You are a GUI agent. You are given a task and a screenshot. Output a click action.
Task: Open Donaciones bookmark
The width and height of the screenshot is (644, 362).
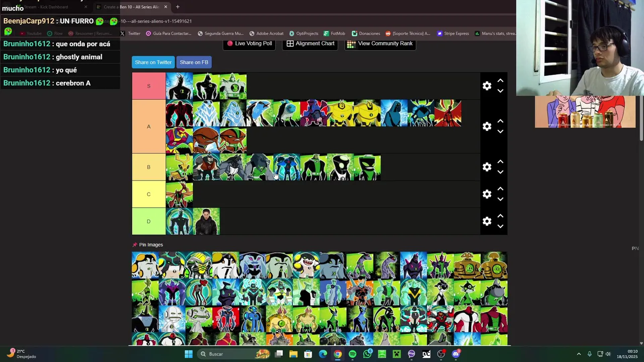click(366, 34)
